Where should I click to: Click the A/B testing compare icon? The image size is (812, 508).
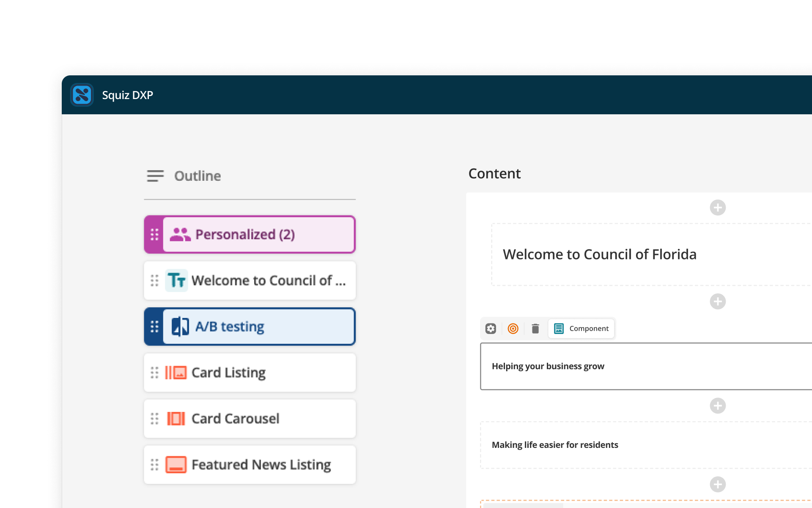click(180, 326)
